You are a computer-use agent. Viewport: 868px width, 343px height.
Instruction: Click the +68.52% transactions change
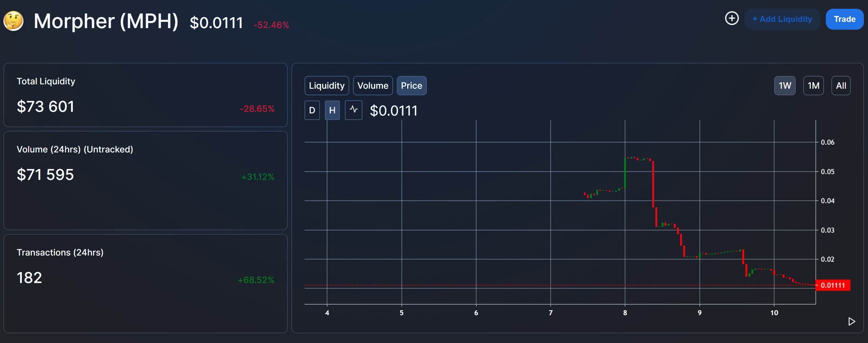coord(256,280)
